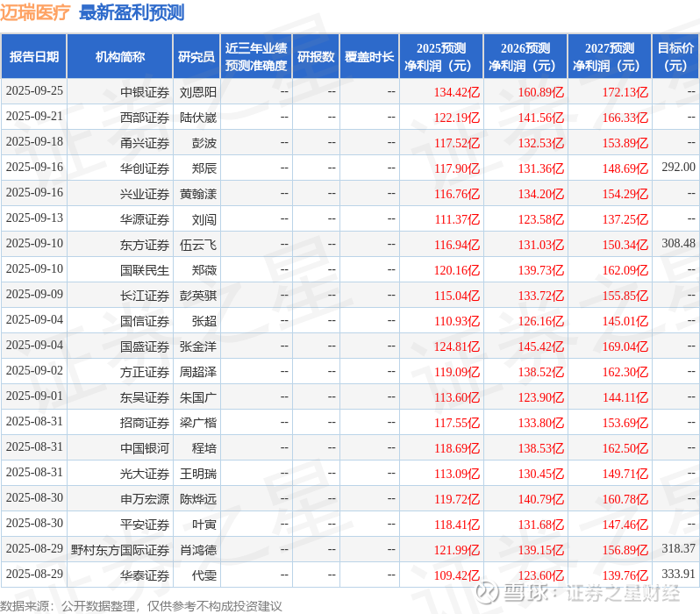This screenshot has width=700, height=614.
Task: Select the 140.79亿 profit value
Action: pos(541,500)
